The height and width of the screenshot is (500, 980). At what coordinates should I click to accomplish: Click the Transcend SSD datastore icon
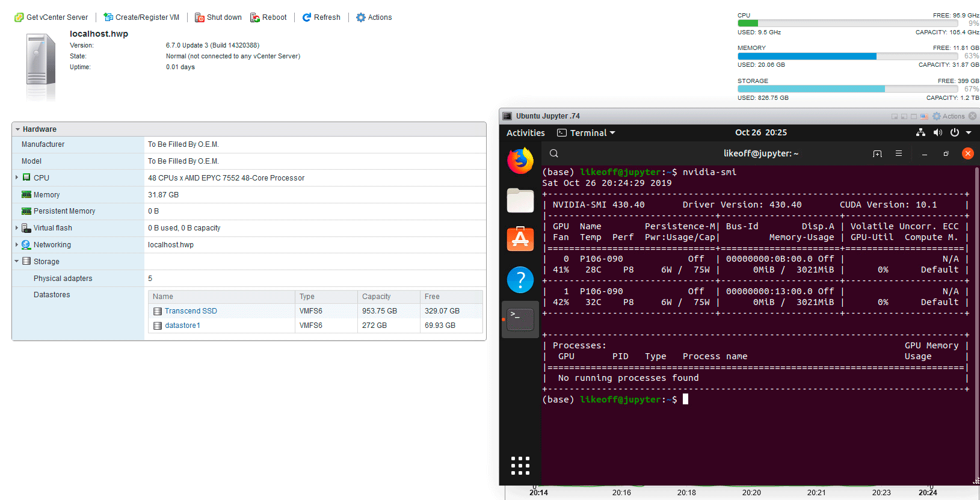158,311
